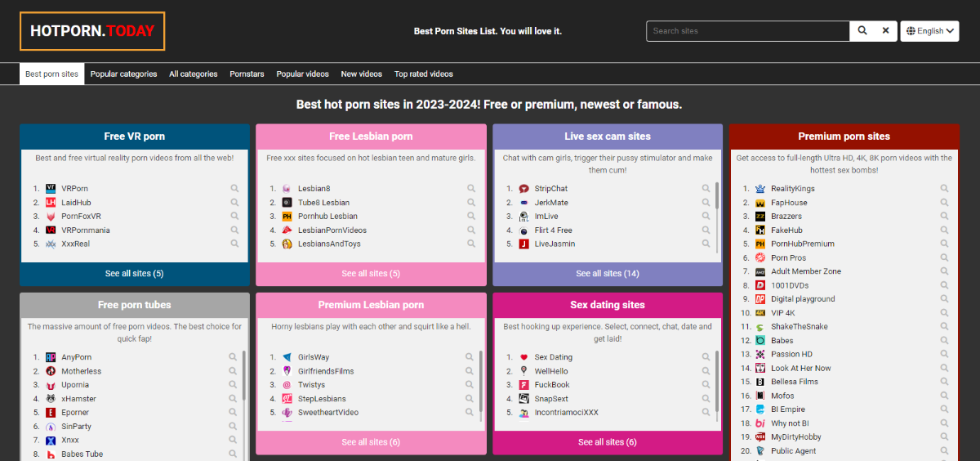Click the LiveJasmin site logo icon

tap(523, 244)
